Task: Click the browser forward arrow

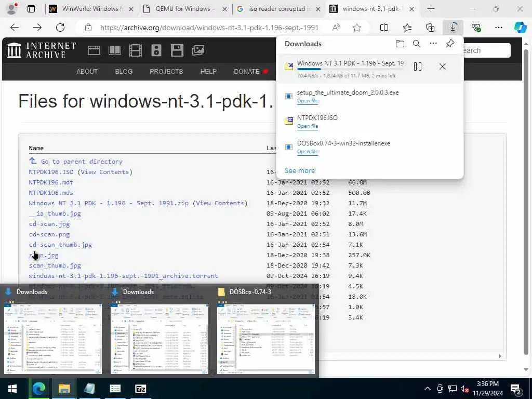Action: (37, 28)
